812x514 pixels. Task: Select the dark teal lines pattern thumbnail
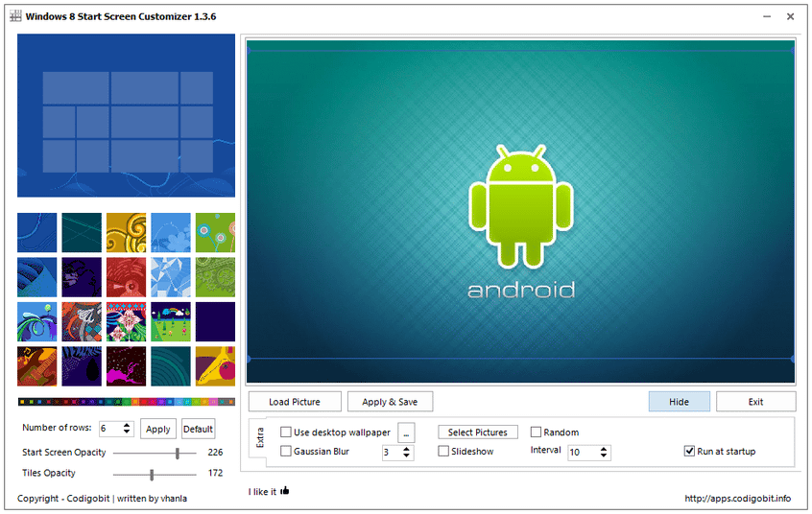click(x=82, y=232)
